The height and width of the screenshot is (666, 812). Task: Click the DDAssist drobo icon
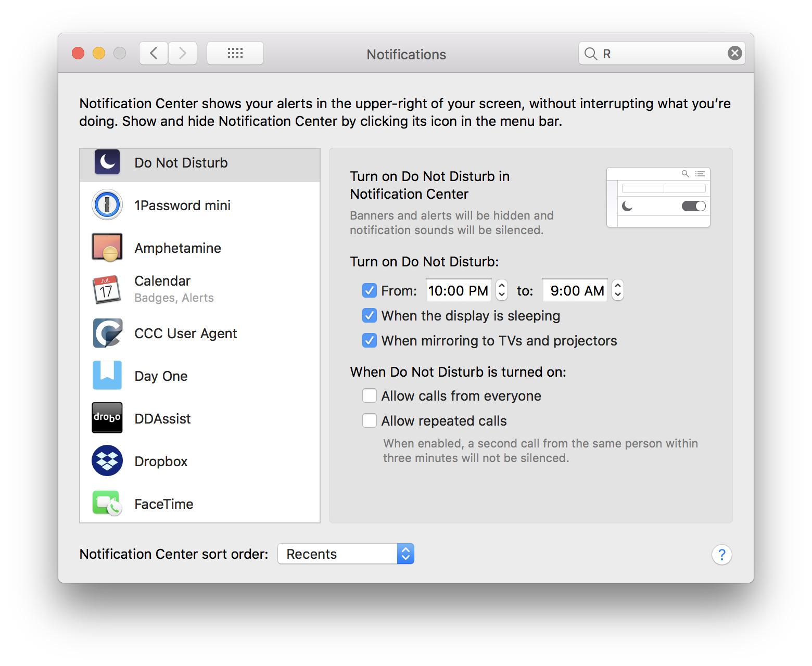(107, 418)
